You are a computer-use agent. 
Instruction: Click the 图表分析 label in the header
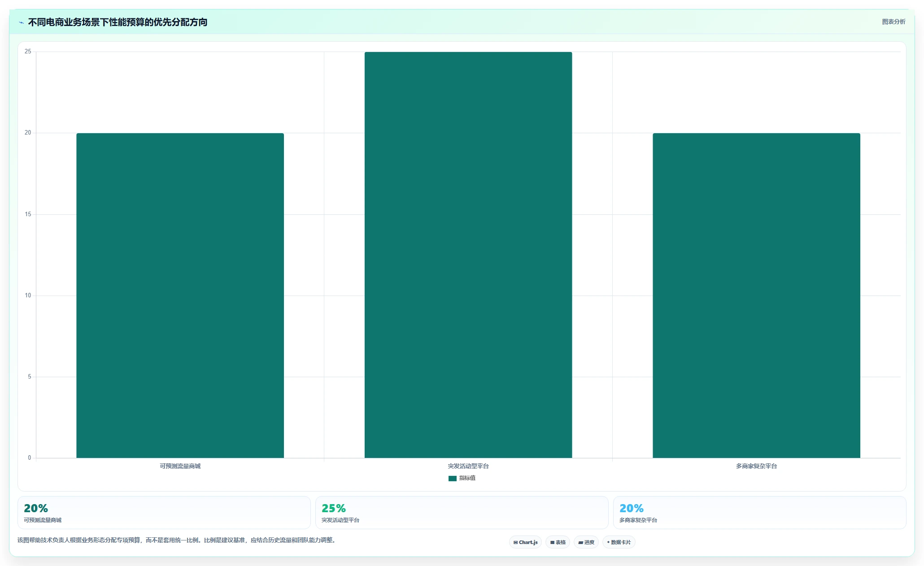point(893,22)
